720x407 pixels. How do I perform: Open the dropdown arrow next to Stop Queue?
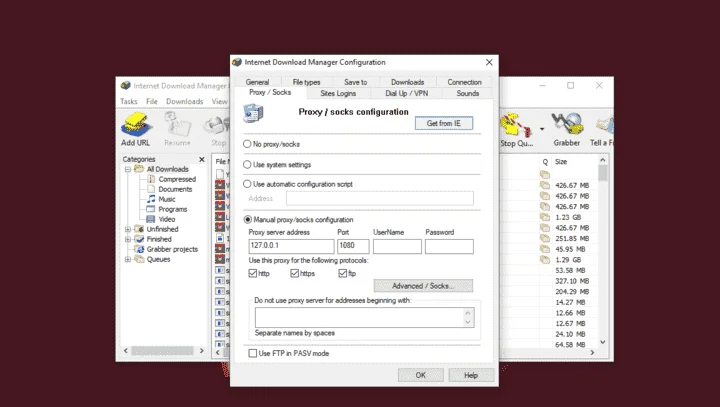pos(542,129)
